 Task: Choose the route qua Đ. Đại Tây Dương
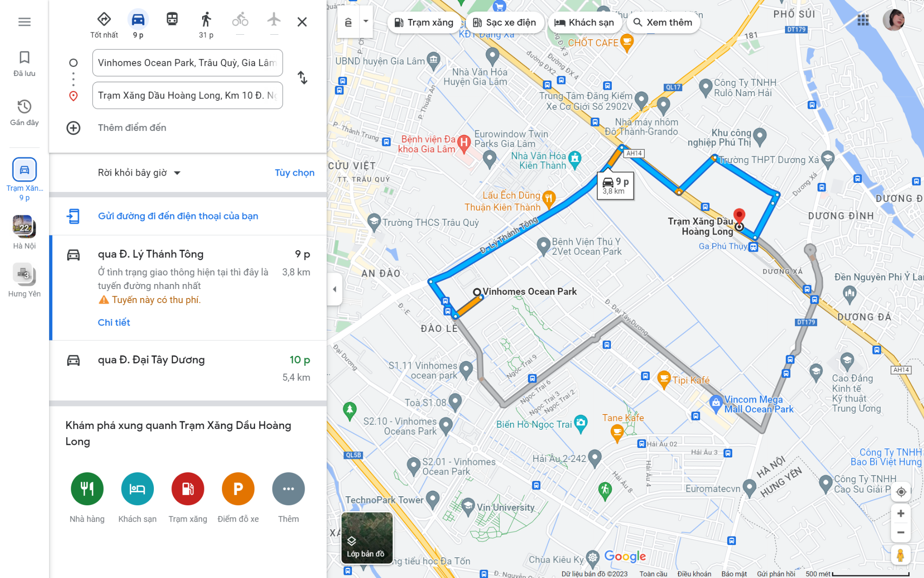click(x=188, y=368)
